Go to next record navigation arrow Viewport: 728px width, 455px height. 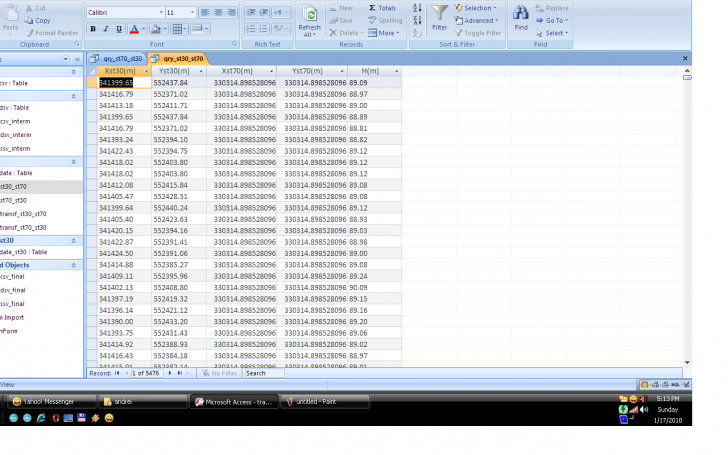[x=169, y=373]
